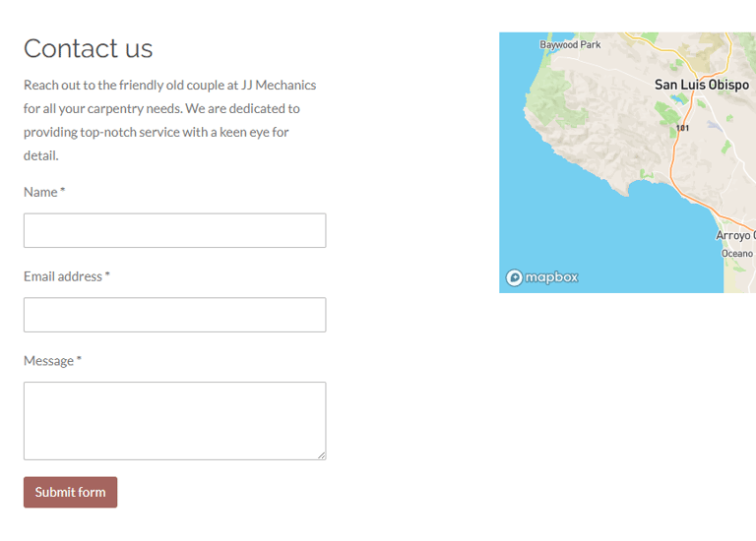
Task: Click the mapbox wordmark link
Action: coord(551,277)
